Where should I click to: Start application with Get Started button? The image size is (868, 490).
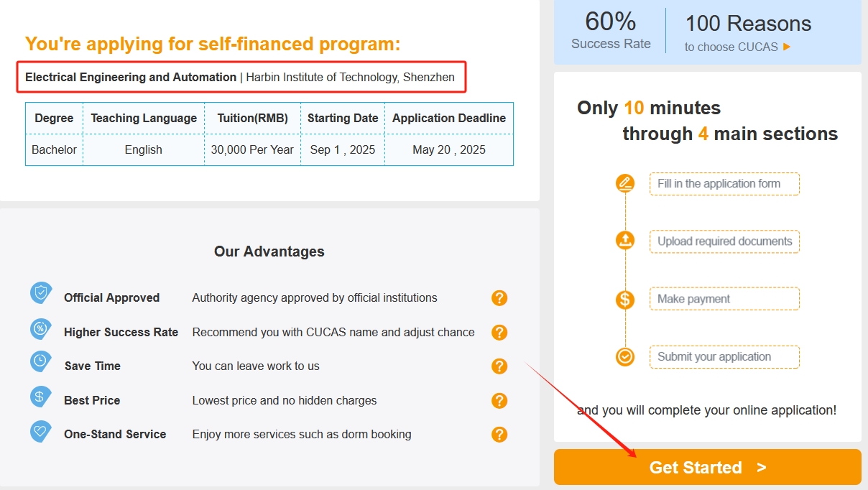708,467
